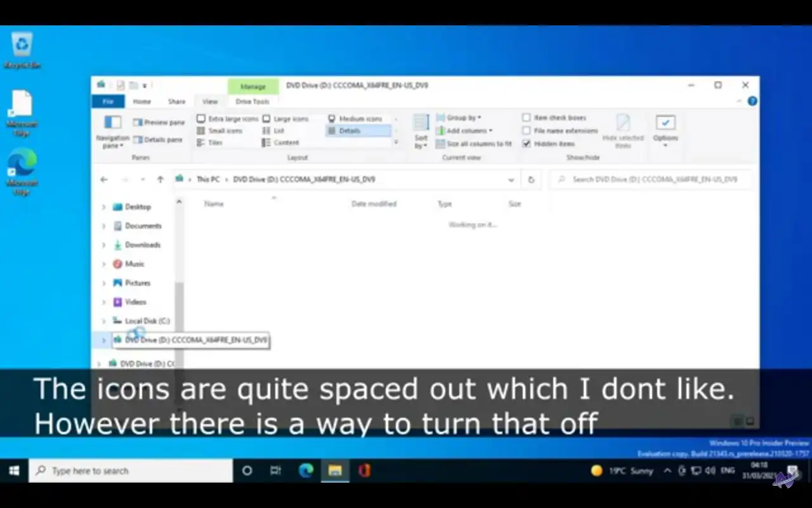This screenshot has height=508, width=812.
Task: Open the Microsoft Edge desktop shortcut
Action: (22, 171)
